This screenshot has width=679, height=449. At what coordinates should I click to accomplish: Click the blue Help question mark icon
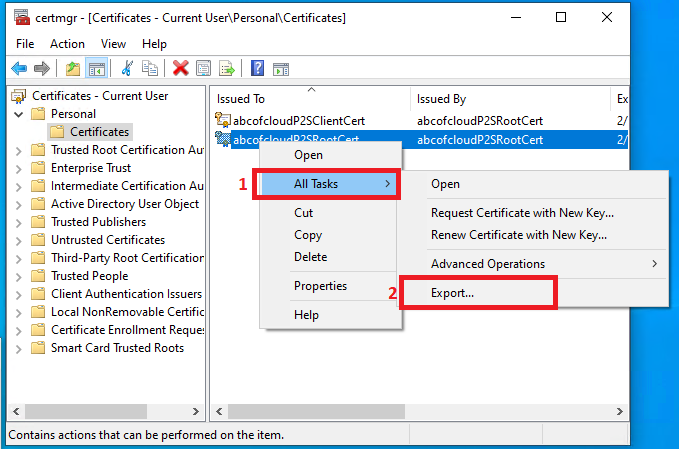pos(257,68)
